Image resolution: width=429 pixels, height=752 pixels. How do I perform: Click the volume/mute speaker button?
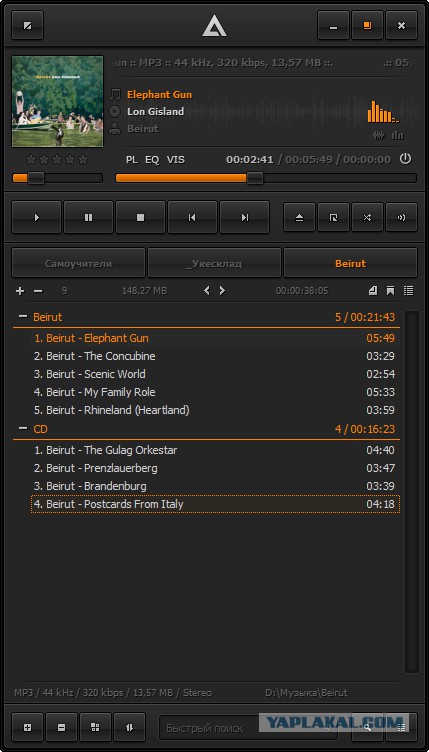(401, 217)
